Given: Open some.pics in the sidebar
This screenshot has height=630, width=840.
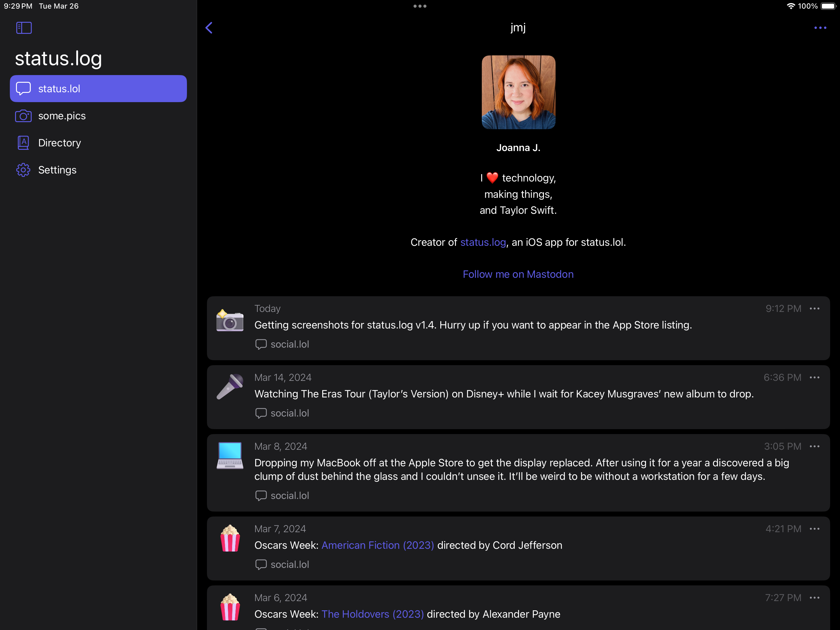Looking at the screenshot, I should (98, 116).
